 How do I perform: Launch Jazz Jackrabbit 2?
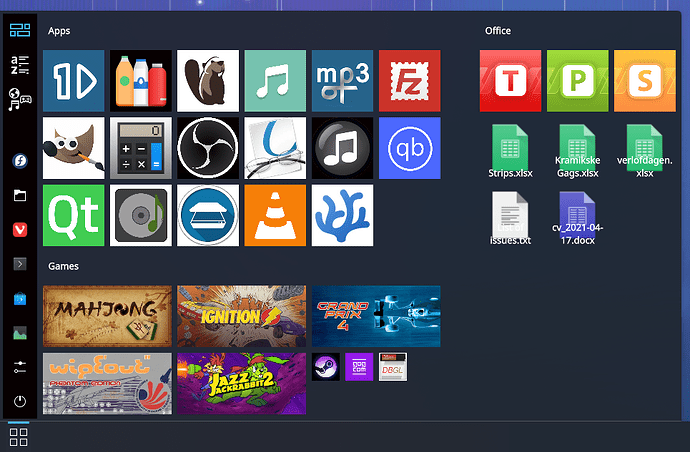(241, 383)
